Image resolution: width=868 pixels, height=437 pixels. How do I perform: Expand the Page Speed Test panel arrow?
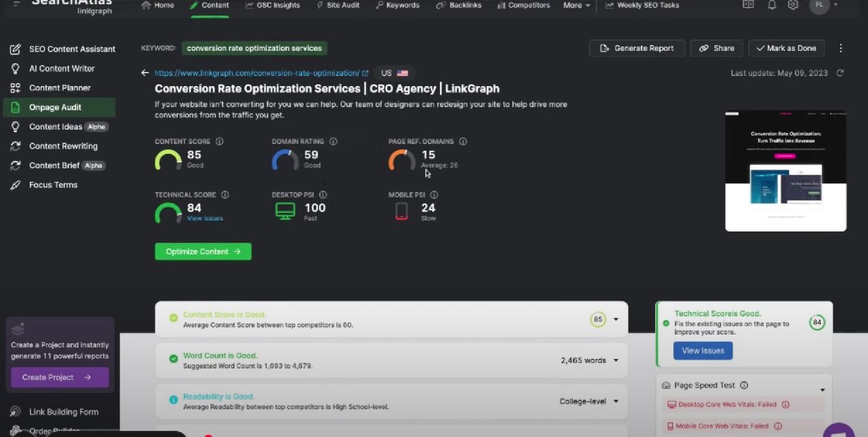point(823,390)
